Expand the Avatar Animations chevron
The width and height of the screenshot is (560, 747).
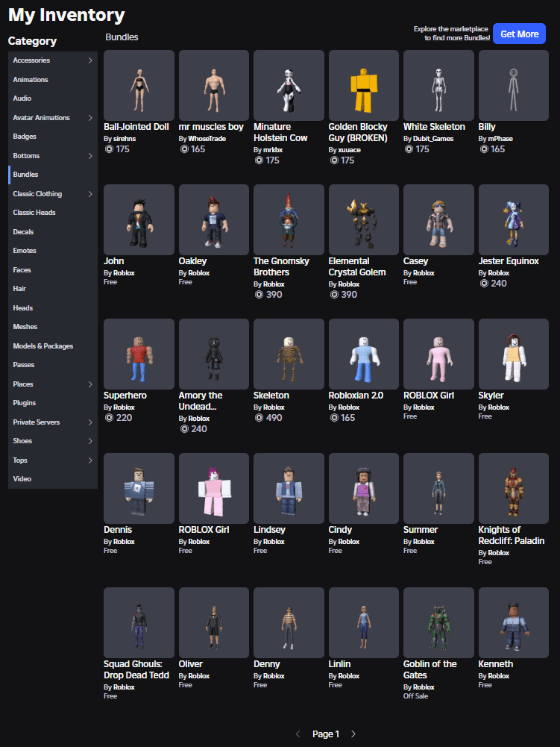point(90,118)
